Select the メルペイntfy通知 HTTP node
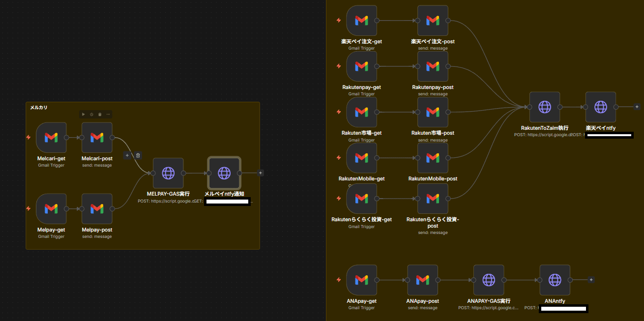644x321 pixels. coord(224,173)
